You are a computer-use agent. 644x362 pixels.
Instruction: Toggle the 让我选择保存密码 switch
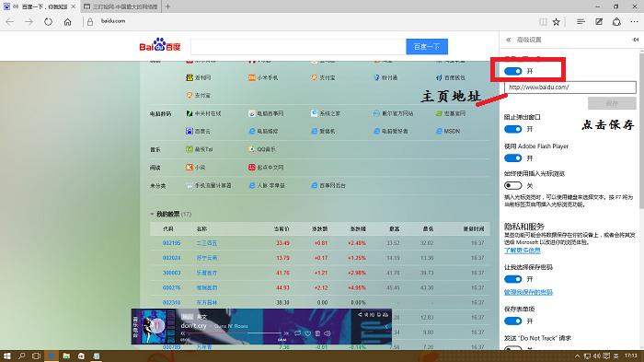(513, 279)
